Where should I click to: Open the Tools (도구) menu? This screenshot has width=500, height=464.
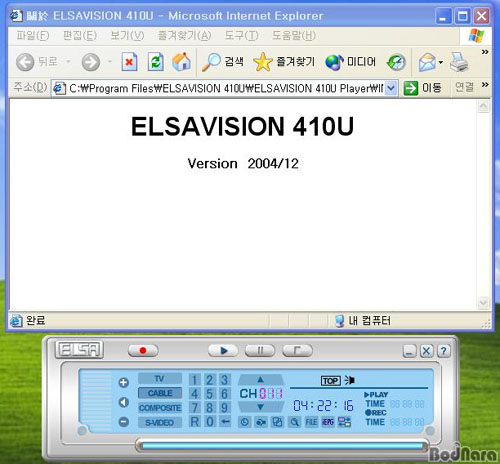coord(241,35)
